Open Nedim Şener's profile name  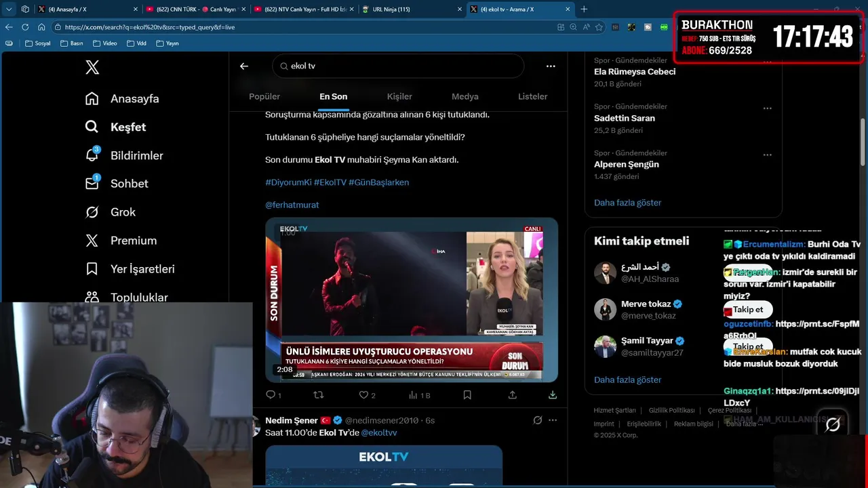tap(292, 420)
